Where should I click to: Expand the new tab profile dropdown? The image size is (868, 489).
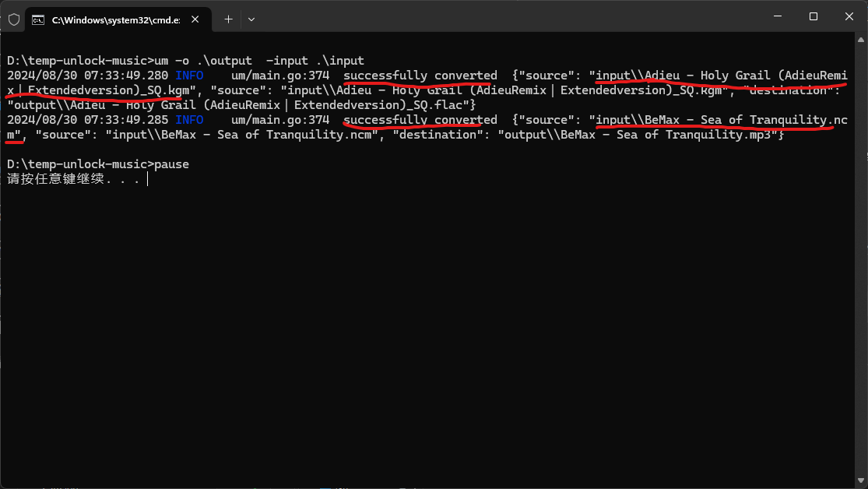tap(251, 19)
